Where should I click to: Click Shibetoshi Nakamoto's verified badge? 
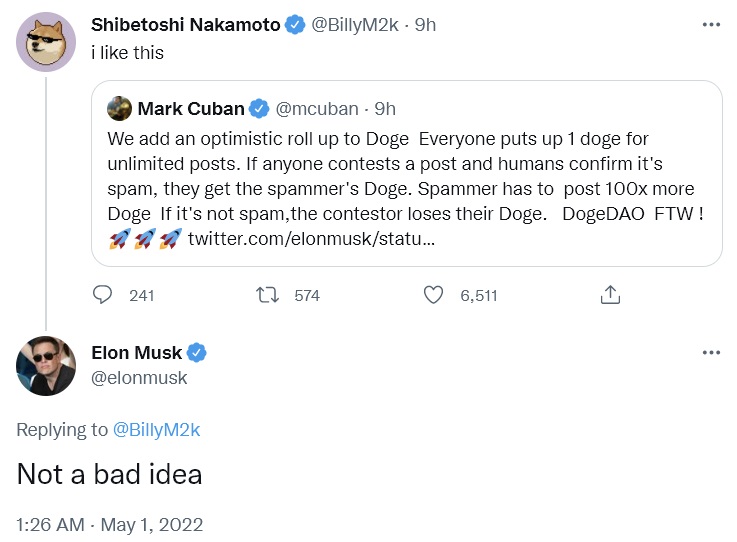click(295, 25)
